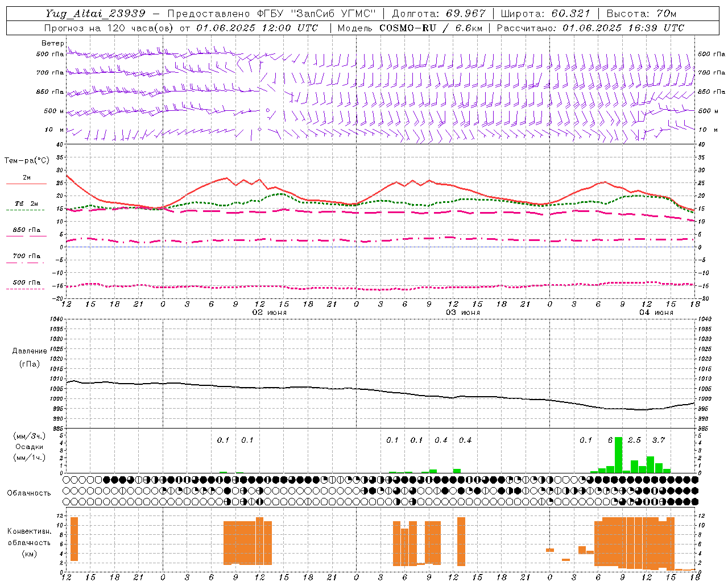728x582 pixels.
Task: Click the (мм/1ч.) units label
Action: tap(30, 457)
